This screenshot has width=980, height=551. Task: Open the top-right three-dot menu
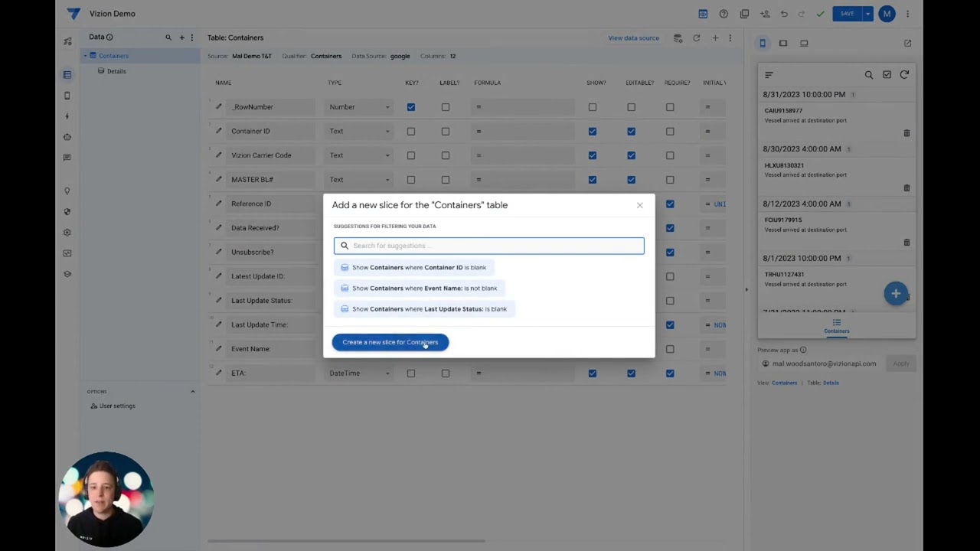pyautogui.click(x=907, y=14)
